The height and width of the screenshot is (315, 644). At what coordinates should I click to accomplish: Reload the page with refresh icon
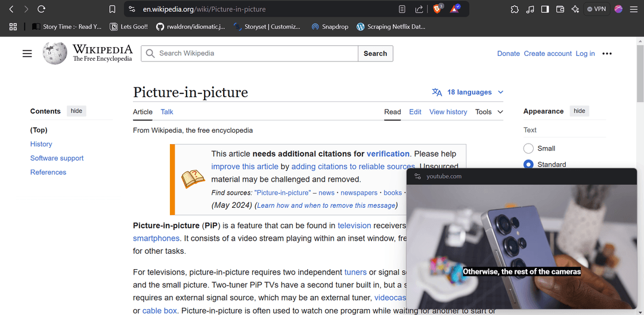(41, 9)
